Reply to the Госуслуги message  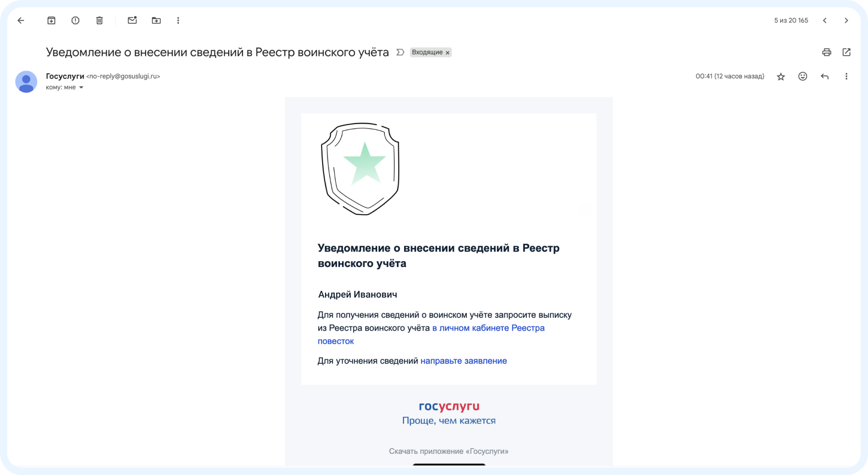pos(825,76)
